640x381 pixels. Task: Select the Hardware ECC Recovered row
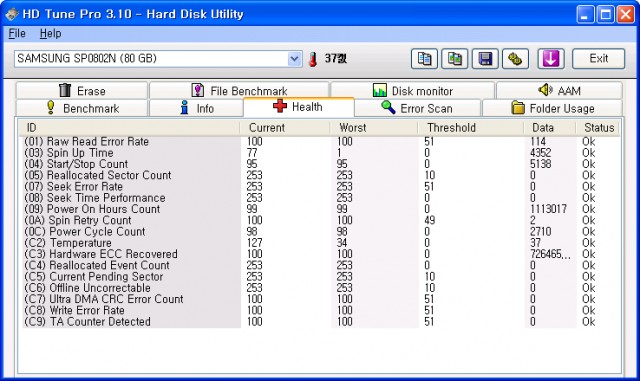click(320, 254)
